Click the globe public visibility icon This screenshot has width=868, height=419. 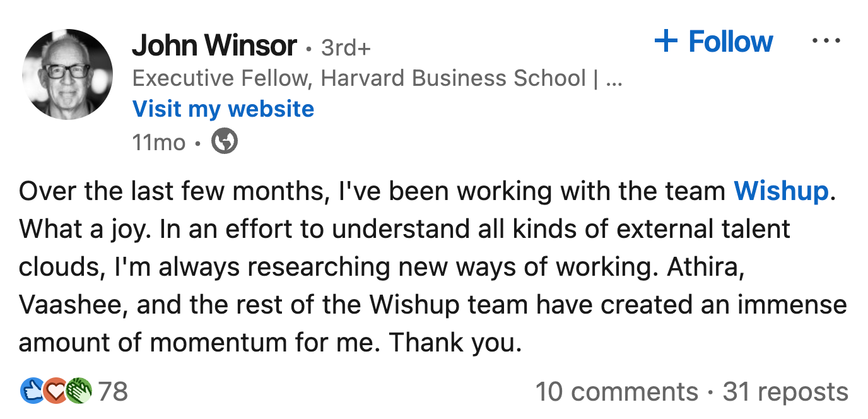pos(225,141)
